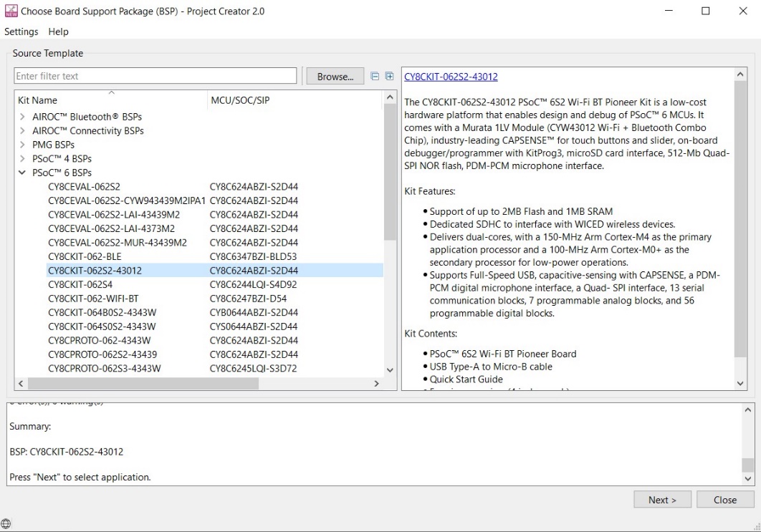Expand PSoC 4 BSPs group
This screenshot has height=532, width=761.
22,158
